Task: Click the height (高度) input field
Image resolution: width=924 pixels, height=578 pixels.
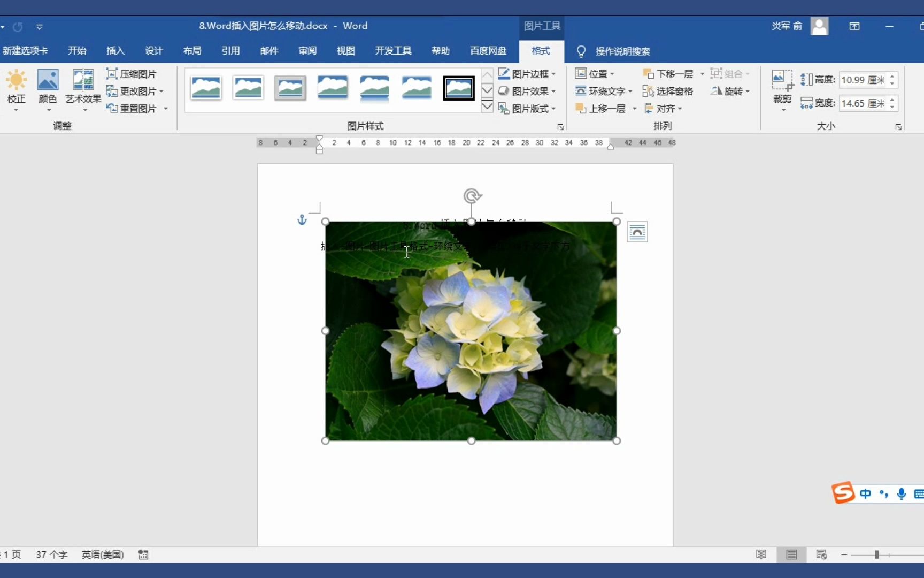Action: coord(863,80)
